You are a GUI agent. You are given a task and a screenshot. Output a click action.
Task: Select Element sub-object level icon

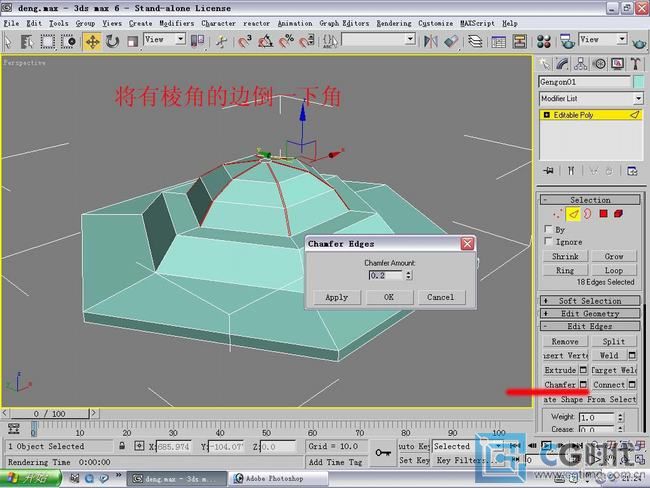coord(618,214)
